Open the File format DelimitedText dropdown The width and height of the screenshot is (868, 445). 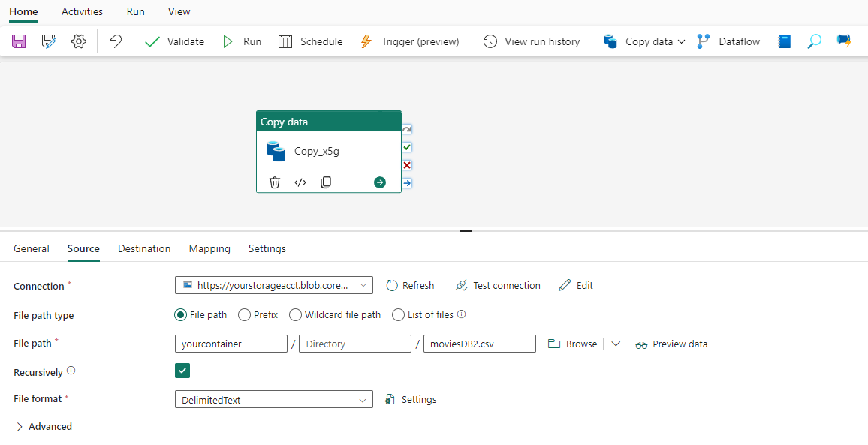(x=274, y=400)
